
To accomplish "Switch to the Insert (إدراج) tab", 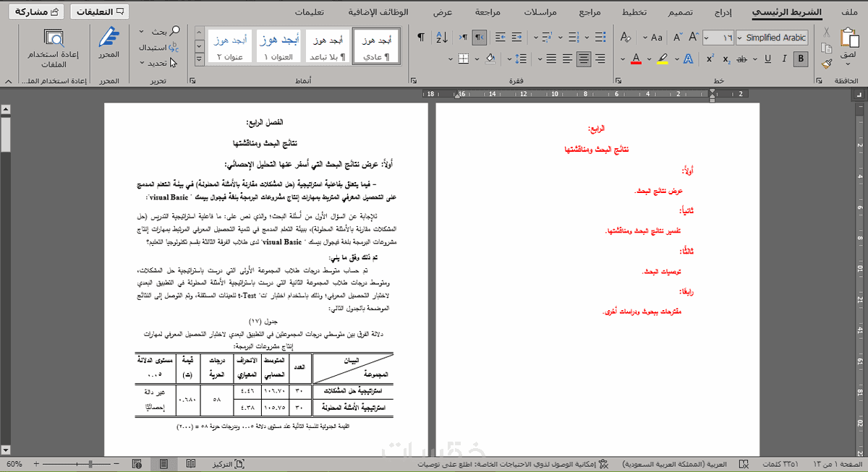I will (723, 12).
